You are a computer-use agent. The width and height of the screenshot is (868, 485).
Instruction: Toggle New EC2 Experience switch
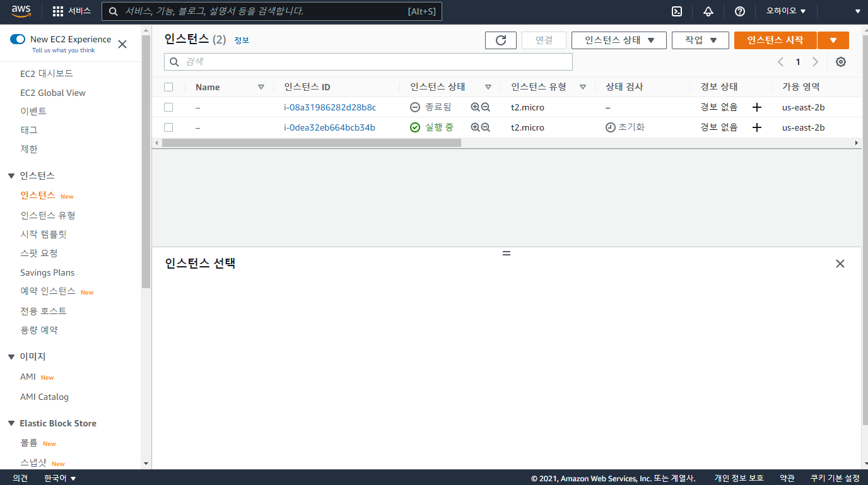18,39
